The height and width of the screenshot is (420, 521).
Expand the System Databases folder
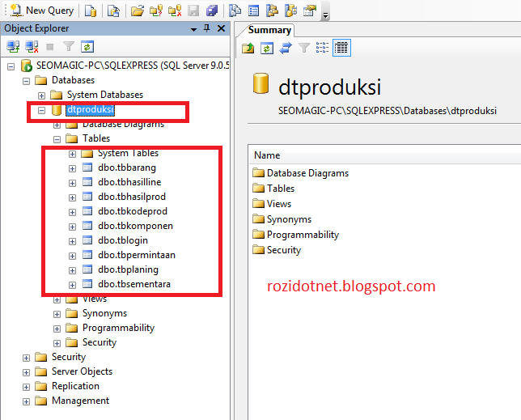click(41, 95)
